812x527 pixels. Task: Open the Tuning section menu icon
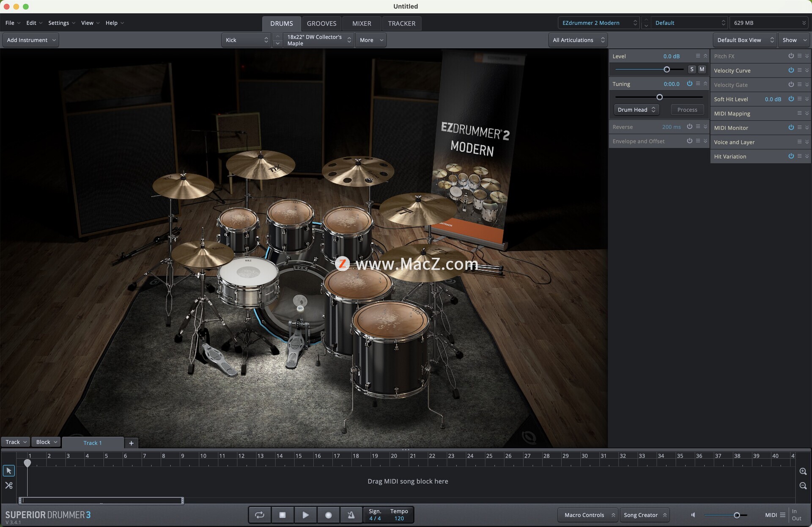698,84
